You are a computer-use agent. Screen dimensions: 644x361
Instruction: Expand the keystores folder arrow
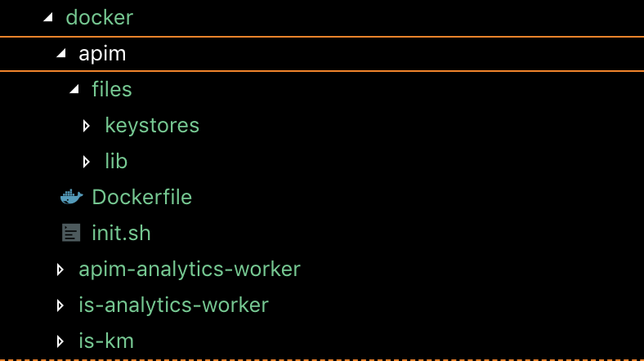click(x=87, y=125)
